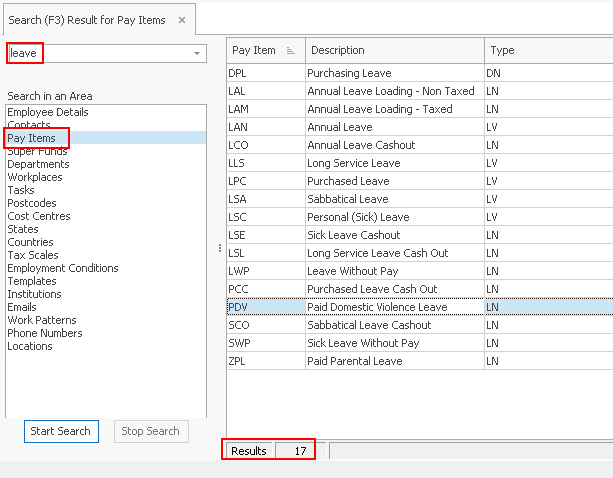Select the Long Service Leave Cash Out row

point(420,253)
